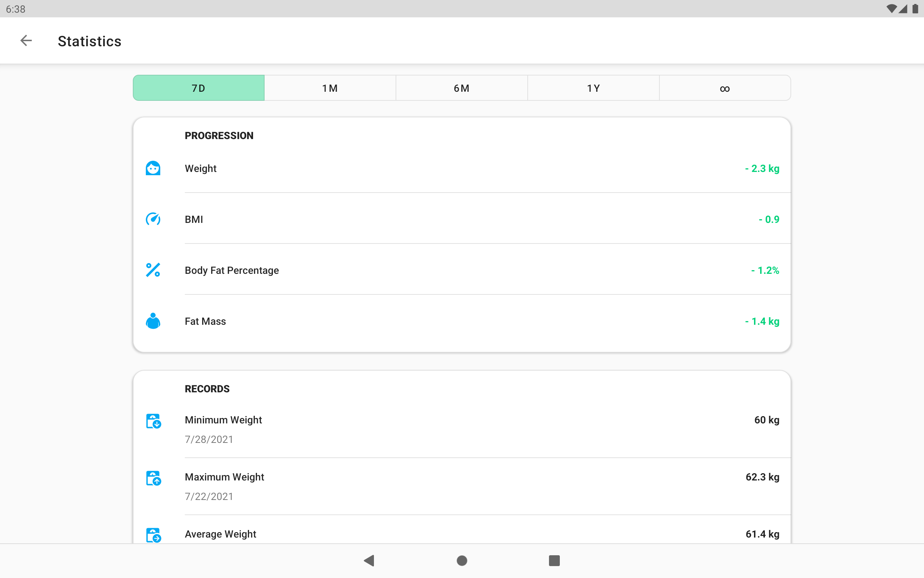Tap the Statistics page title
The height and width of the screenshot is (578, 924).
coord(90,41)
